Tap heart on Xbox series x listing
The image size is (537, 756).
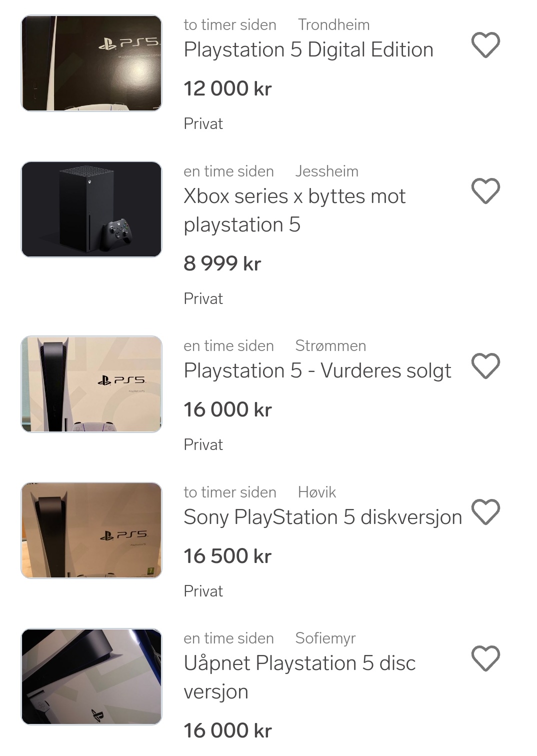pyautogui.click(x=485, y=191)
